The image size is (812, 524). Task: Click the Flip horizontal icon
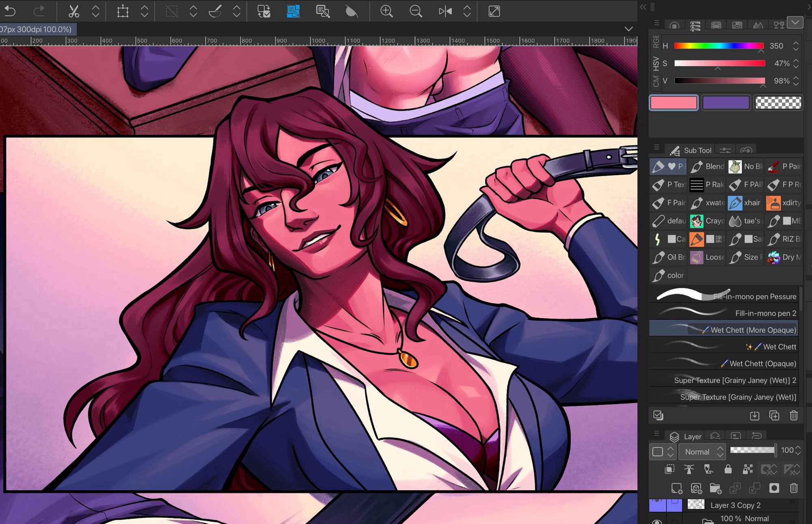445,11
